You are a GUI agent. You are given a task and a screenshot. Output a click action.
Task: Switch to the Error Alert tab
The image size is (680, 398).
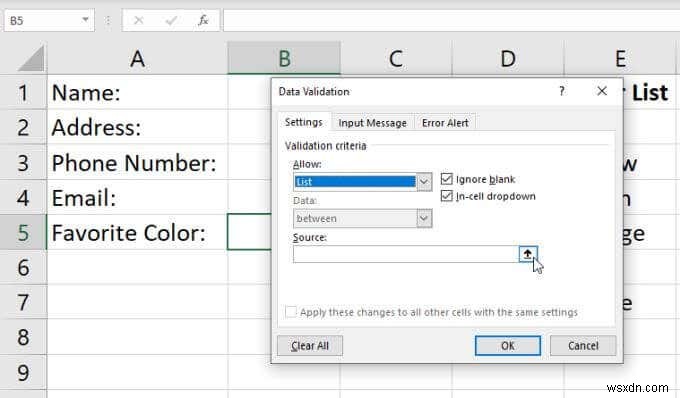(x=445, y=123)
